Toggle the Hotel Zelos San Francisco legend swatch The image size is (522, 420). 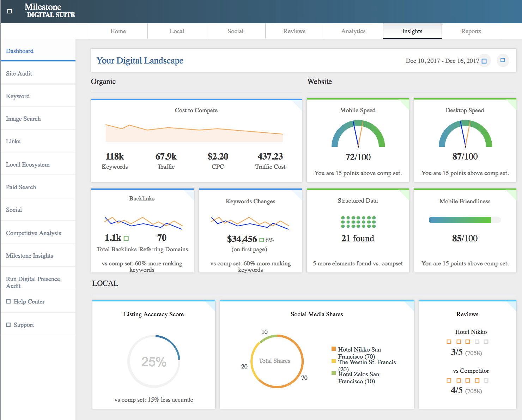pos(333,373)
